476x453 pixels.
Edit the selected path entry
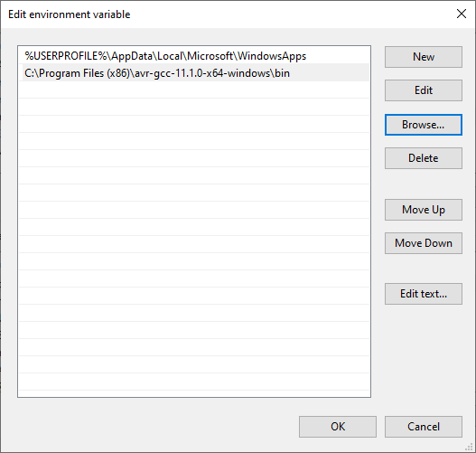point(424,90)
